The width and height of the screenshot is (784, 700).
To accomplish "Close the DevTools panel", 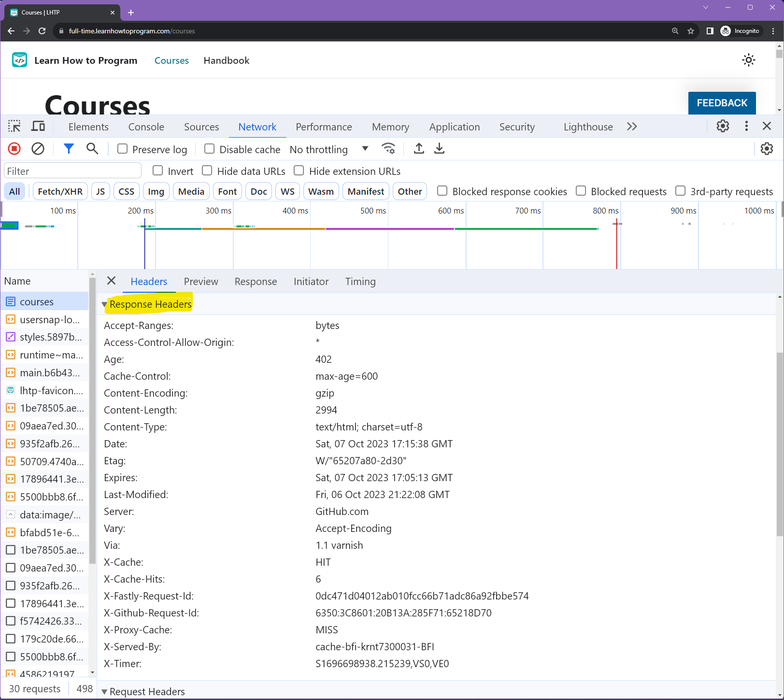I will coord(767,127).
